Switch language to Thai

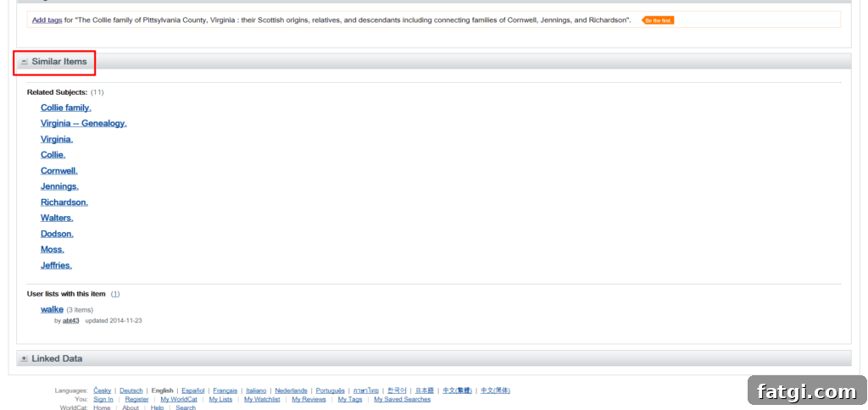pos(366,391)
